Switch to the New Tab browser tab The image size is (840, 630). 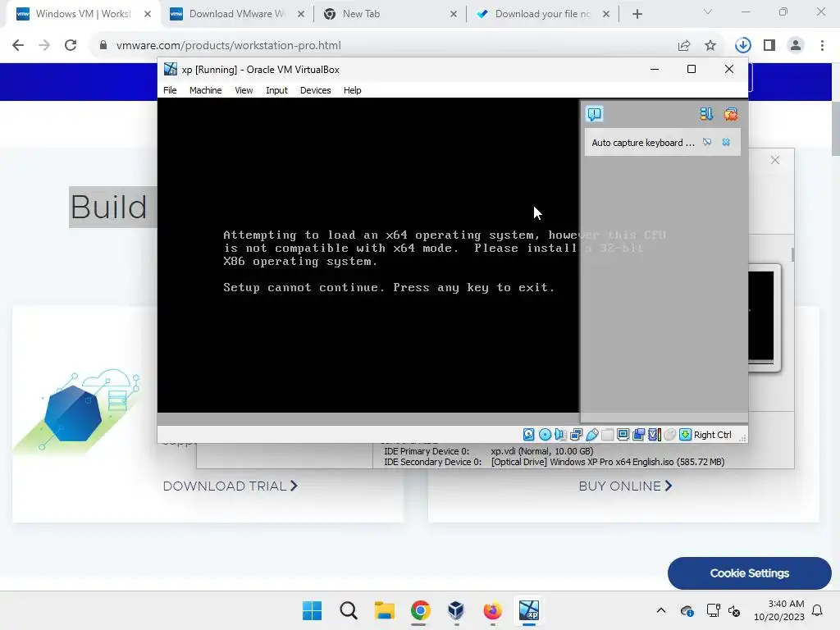point(390,14)
